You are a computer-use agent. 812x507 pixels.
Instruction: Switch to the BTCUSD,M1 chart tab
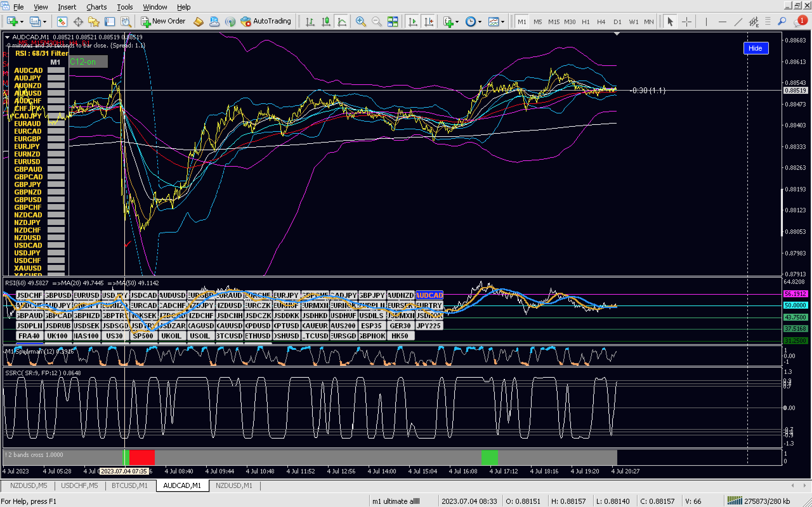point(129,485)
